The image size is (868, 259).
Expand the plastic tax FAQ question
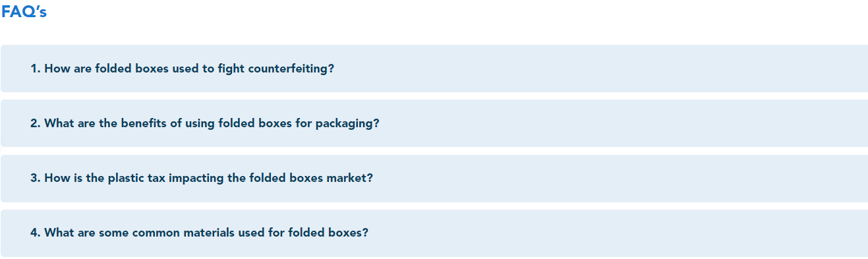coord(434,179)
